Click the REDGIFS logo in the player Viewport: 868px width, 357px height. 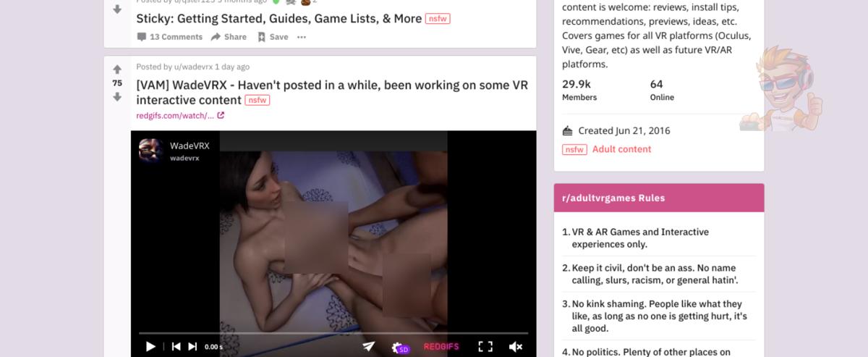[441, 347]
